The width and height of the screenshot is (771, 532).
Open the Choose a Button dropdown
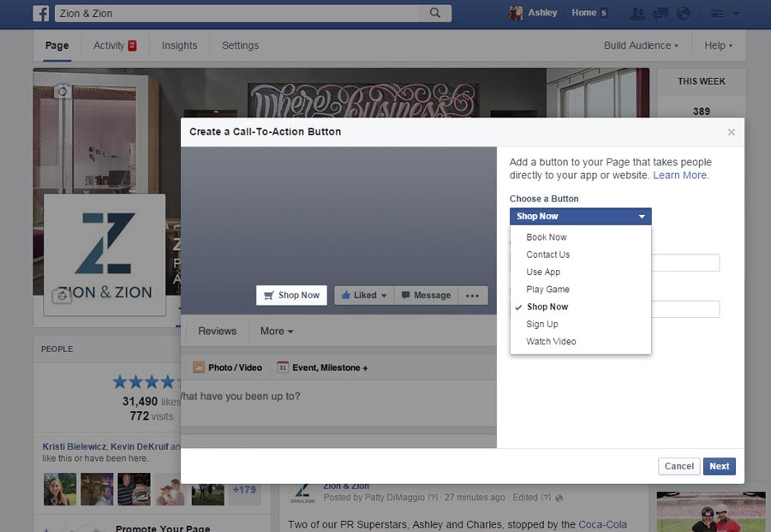(x=580, y=216)
